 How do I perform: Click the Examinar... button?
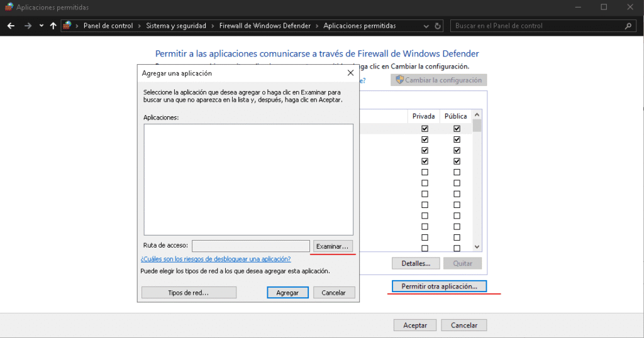(x=333, y=246)
